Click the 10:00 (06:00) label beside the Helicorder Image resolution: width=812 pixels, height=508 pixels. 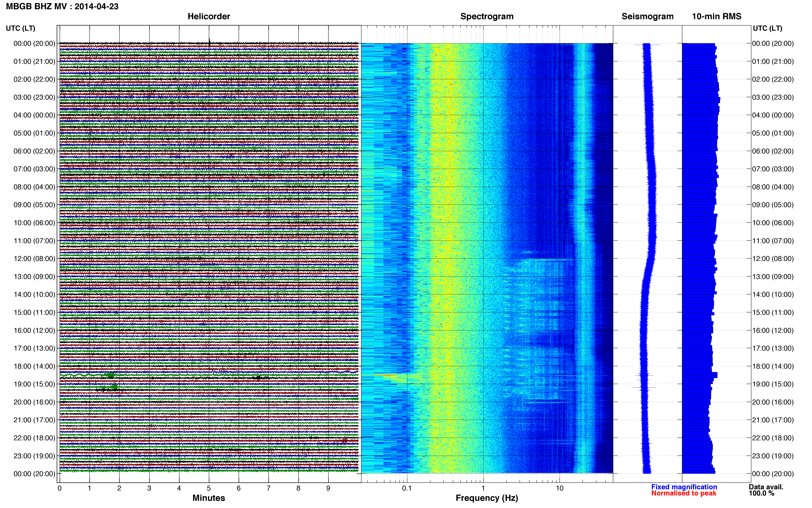tap(34, 223)
